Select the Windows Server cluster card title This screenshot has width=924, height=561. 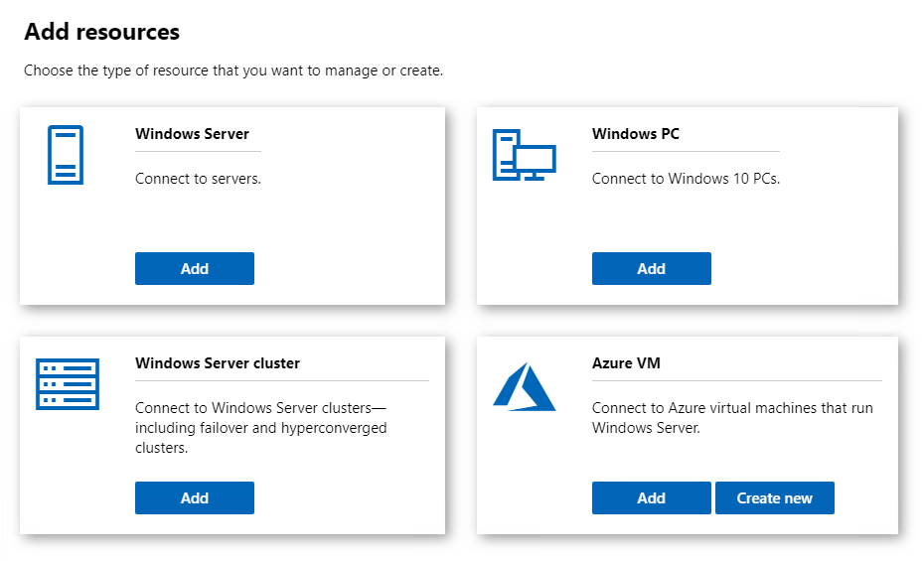click(218, 363)
